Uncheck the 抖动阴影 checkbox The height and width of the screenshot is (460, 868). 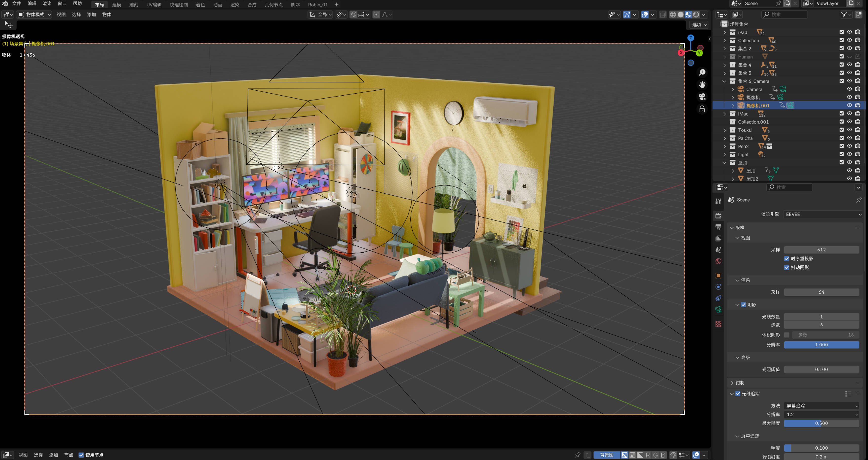coord(787,267)
